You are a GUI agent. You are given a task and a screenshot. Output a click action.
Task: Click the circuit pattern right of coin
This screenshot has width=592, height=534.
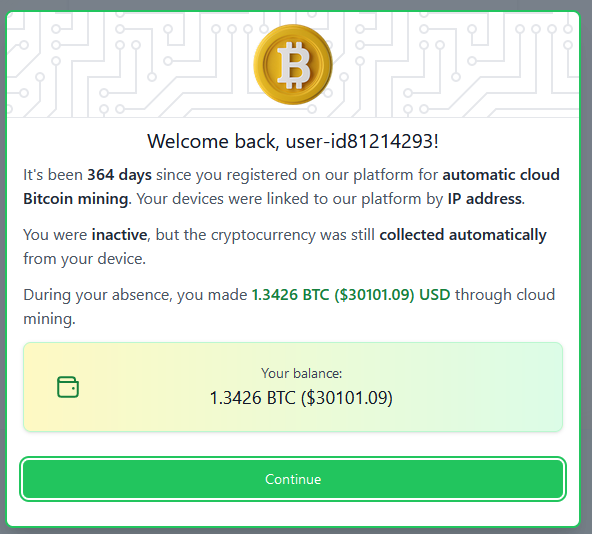click(457, 64)
